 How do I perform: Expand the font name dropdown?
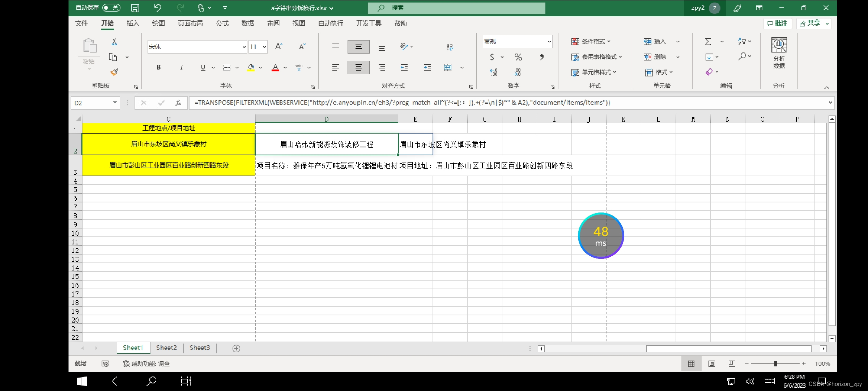coord(244,47)
